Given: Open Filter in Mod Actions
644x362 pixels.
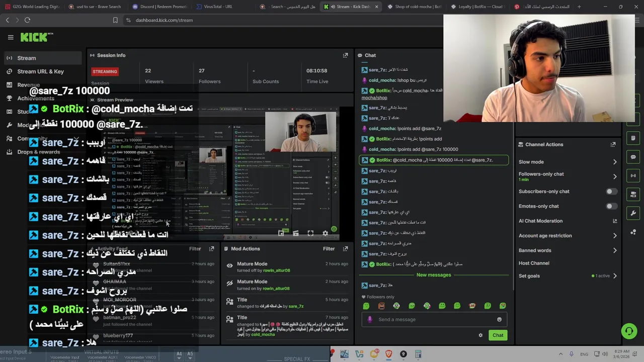Looking at the screenshot, I should 329,248.
